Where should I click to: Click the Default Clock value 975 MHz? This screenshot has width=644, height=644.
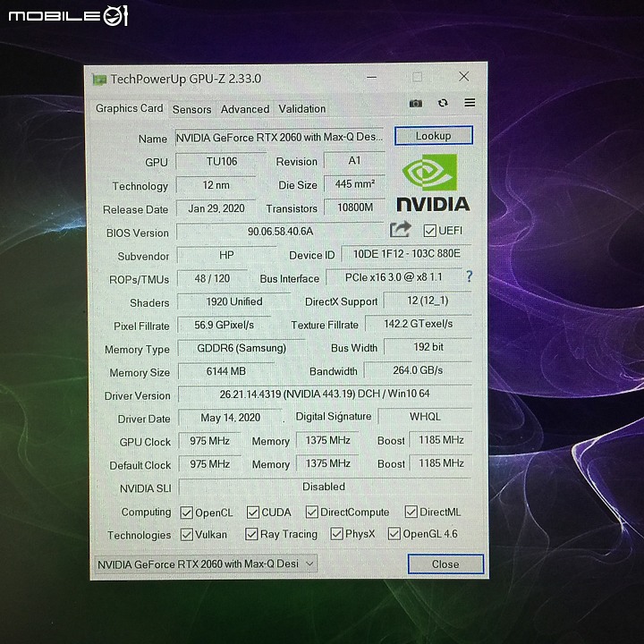(x=209, y=463)
